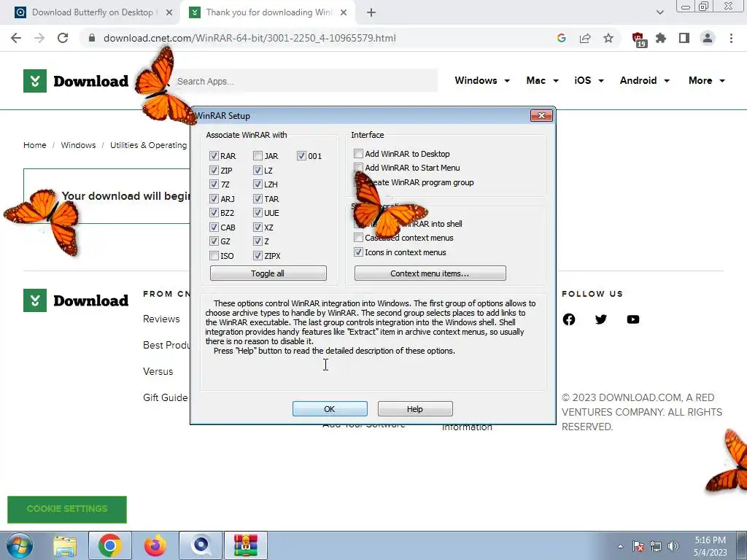Open the Facebook follow icon
The image size is (747, 560).
569,319
